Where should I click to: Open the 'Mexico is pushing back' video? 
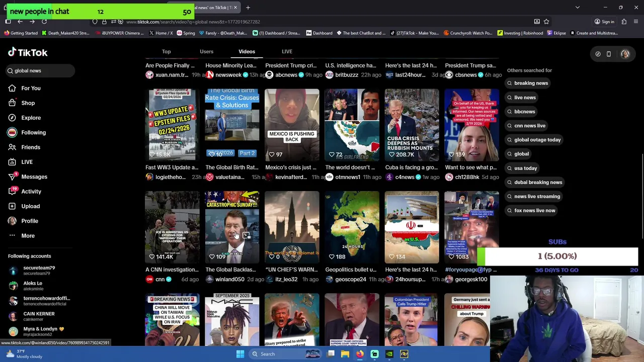292,125
